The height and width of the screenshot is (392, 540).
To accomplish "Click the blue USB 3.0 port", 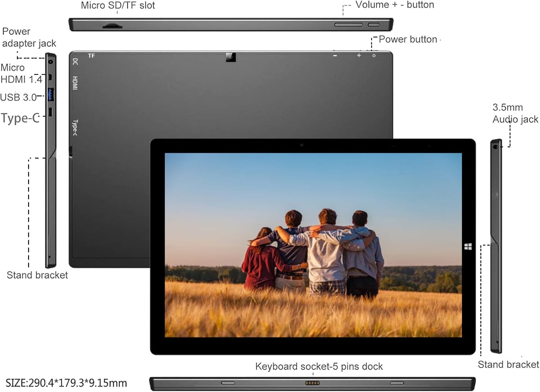I will click(51, 95).
